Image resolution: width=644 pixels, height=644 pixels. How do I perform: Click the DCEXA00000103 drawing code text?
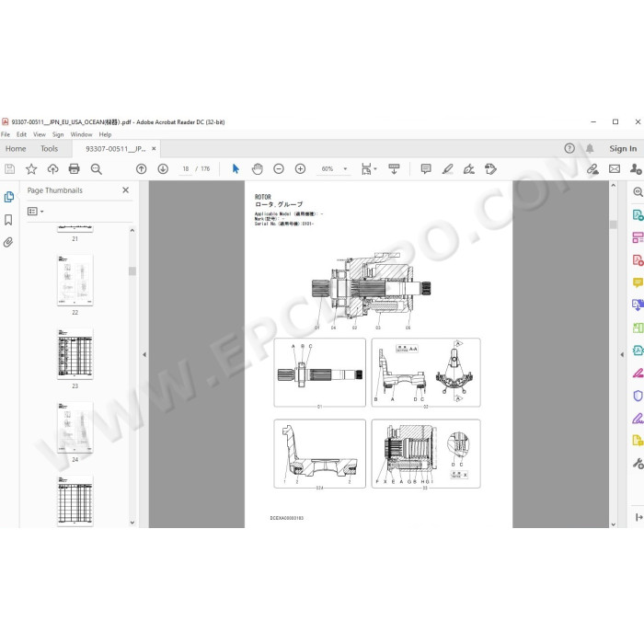287,518
